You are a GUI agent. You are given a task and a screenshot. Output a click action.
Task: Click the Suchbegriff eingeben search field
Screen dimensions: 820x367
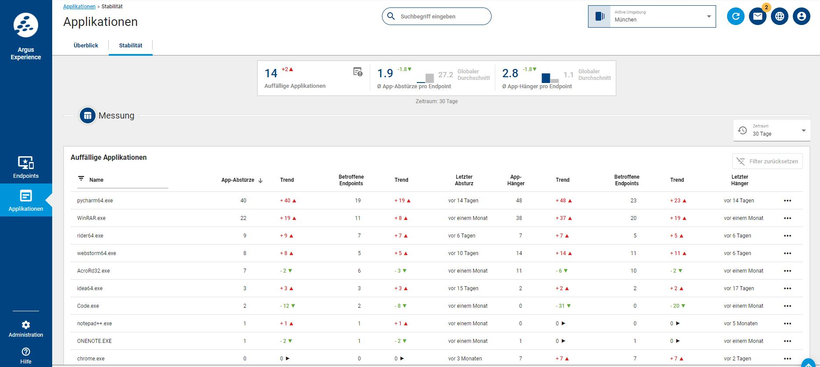click(437, 16)
